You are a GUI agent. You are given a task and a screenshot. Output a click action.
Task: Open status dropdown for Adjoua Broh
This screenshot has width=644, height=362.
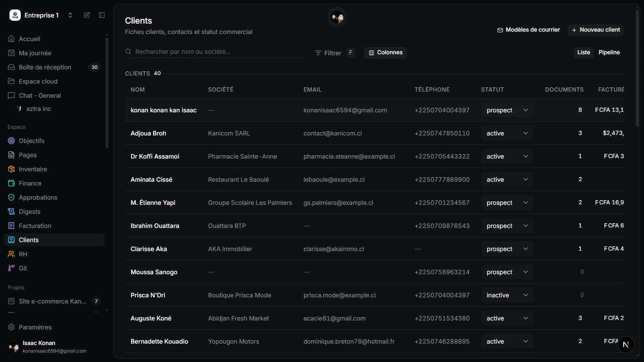(508, 133)
